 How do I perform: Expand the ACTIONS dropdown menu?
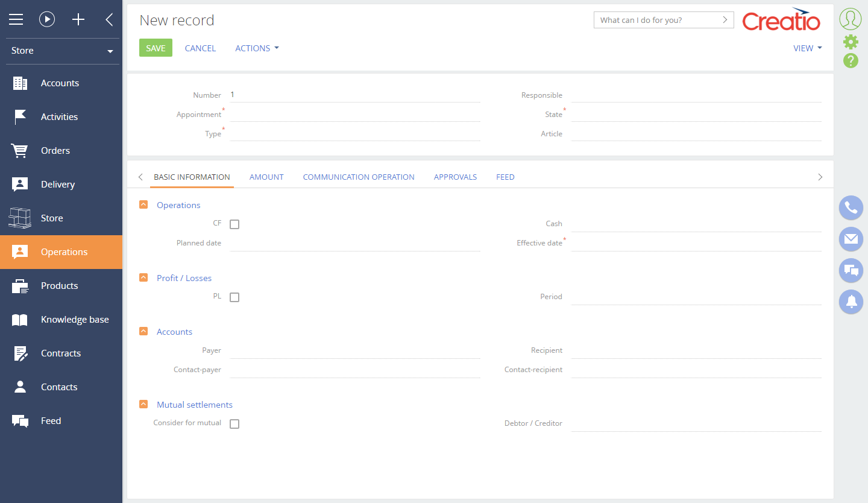(x=257, y=48)
